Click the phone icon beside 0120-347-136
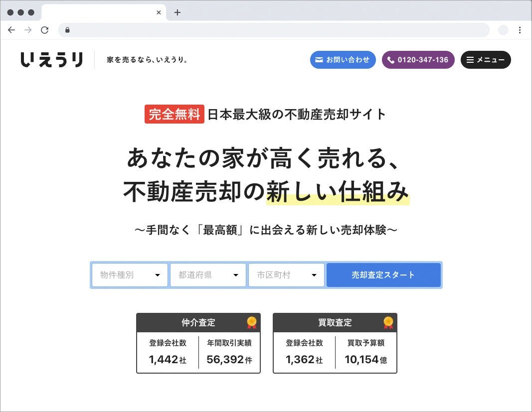532x412 pixels. [x=391, y=60]
